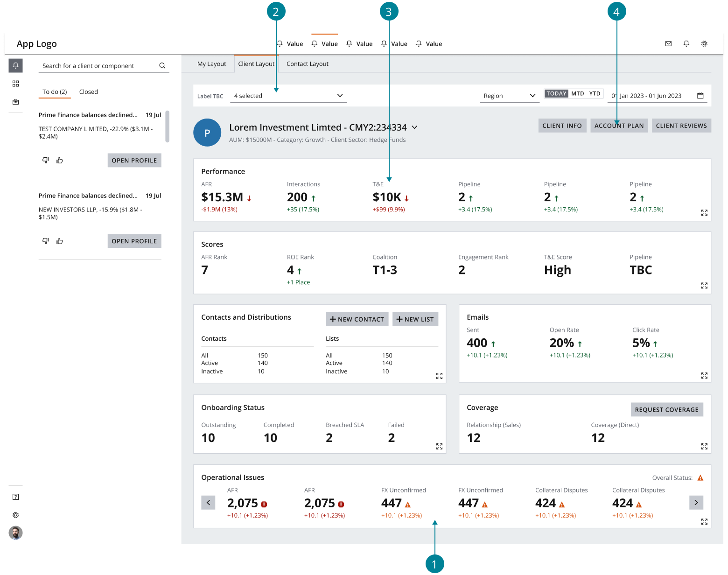Open the grid dashboard icon in sidebar

tap(15, 84)
